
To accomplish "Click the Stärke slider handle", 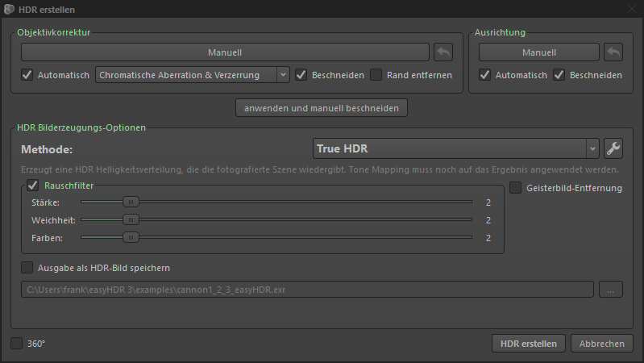I will pyautogui.click(x=131, y=202).
